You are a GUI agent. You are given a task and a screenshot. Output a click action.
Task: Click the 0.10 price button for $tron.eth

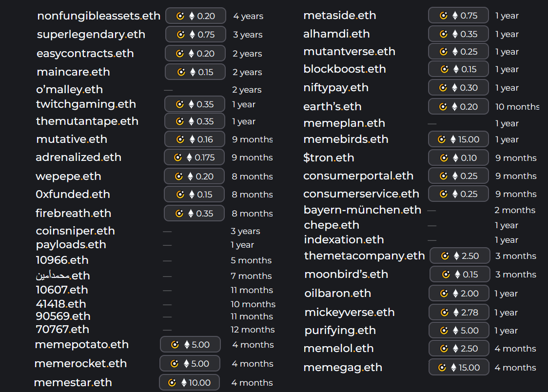458,158
